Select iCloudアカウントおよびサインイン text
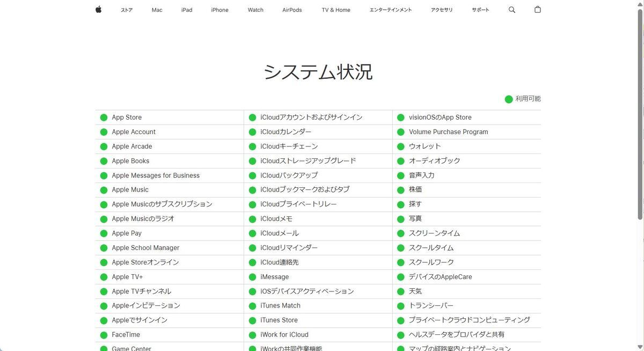The image size is (644, 351). [311, 118]
